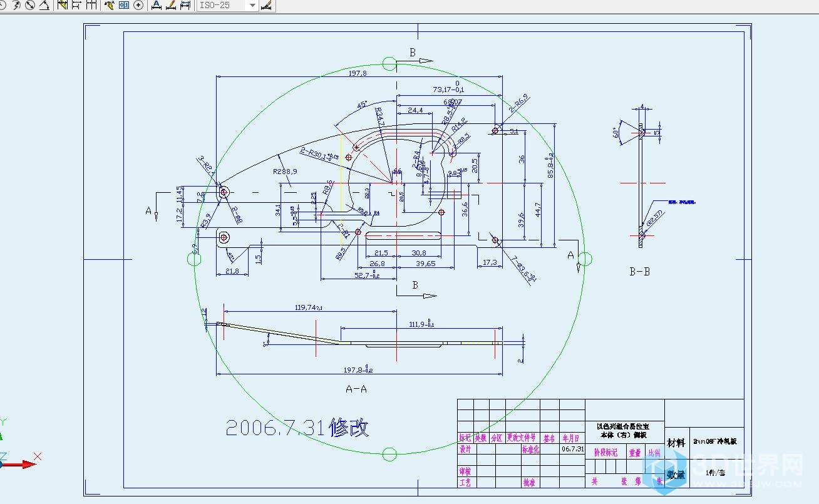Image resolution: width=819 pixels, height=504 pixels.
Task: Select the Continue dimension tool
Action: click(x=91, y=5)
